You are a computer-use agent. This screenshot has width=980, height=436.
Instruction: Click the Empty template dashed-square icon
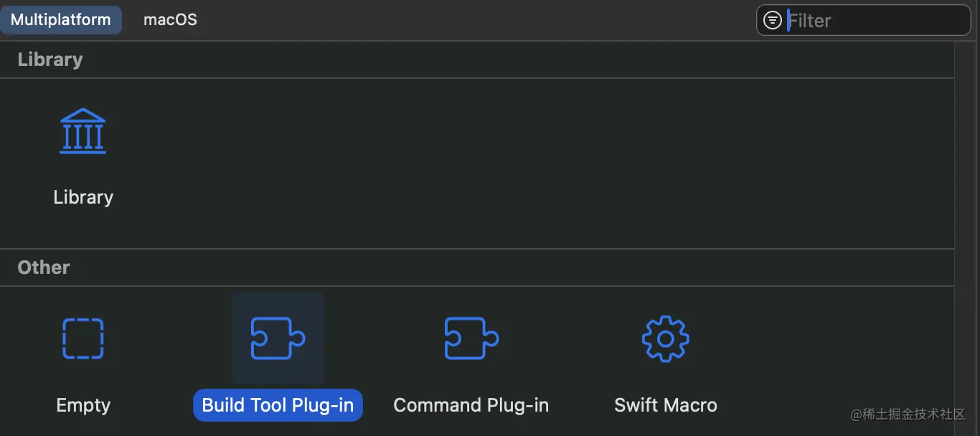click(x=83, y=338)
